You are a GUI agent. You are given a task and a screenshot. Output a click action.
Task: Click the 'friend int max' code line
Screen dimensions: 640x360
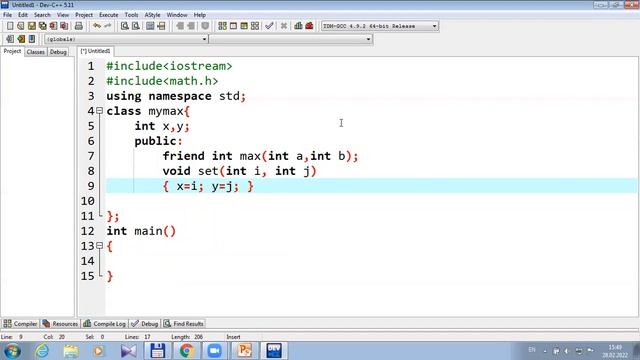point(260,156)
